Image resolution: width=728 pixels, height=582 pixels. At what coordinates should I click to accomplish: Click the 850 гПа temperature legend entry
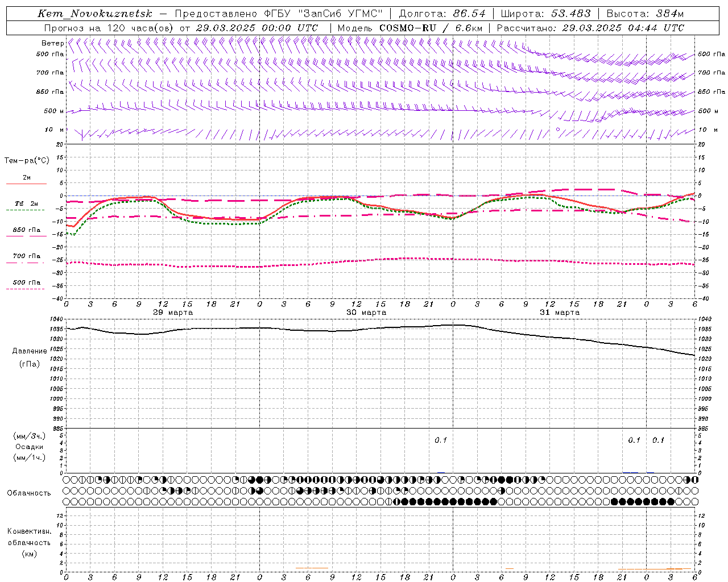point(27,230)
